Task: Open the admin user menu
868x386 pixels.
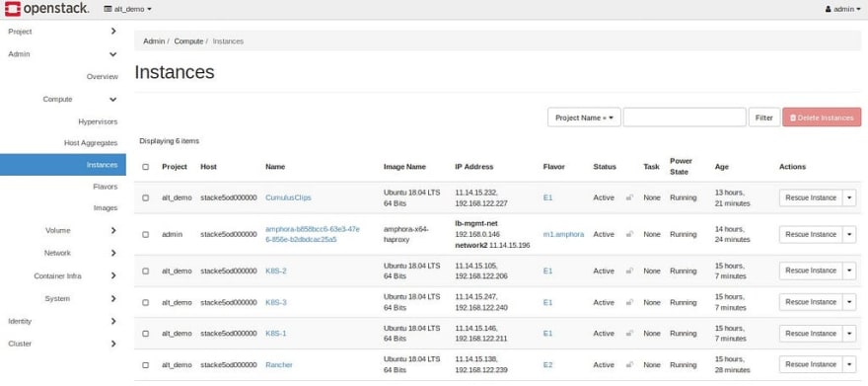Action: tap(842, 9)
